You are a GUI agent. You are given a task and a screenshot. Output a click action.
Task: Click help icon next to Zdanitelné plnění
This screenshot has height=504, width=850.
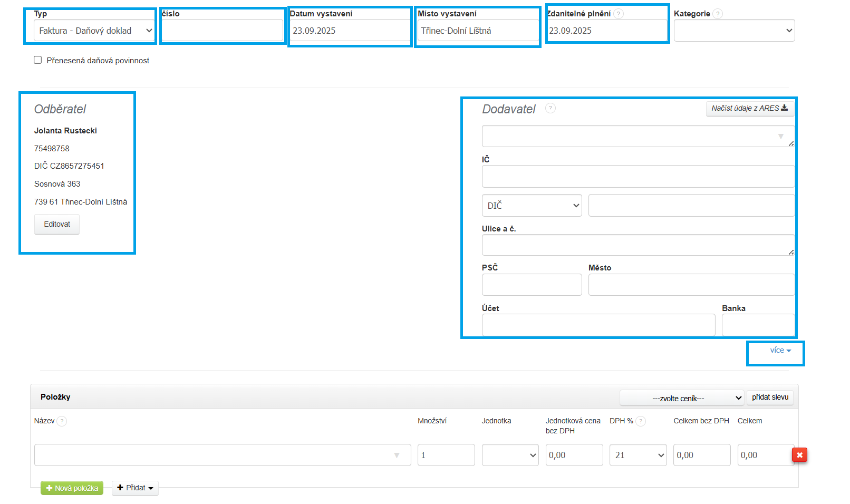coord(619,14)
